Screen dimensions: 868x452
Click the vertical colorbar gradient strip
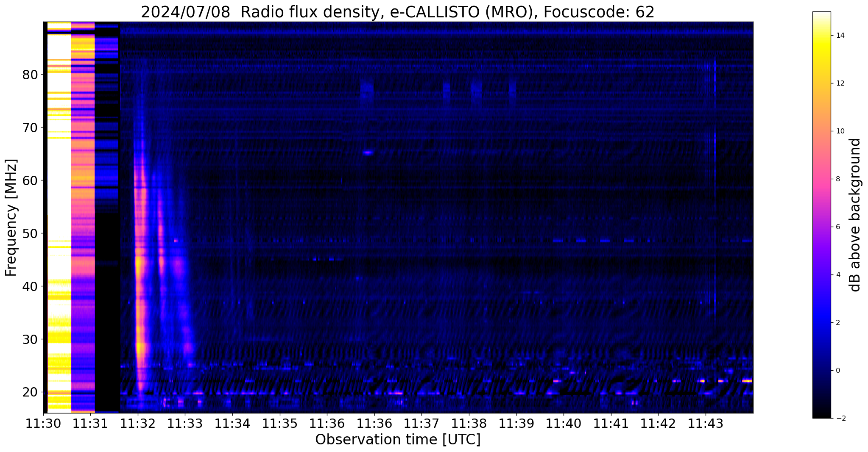(x=821, y=215)
